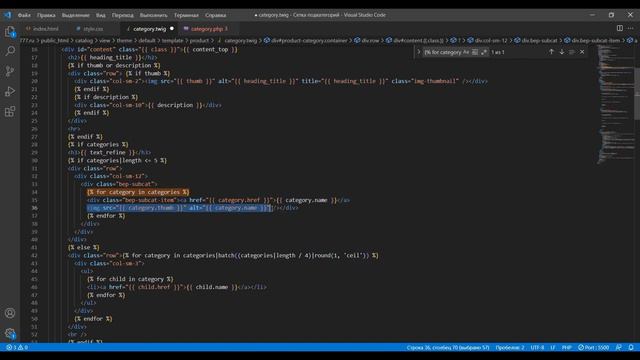Screen dimensions: 640x360
Task: Click category.twig in breadcrumb path
Action: tap(241, 40)
